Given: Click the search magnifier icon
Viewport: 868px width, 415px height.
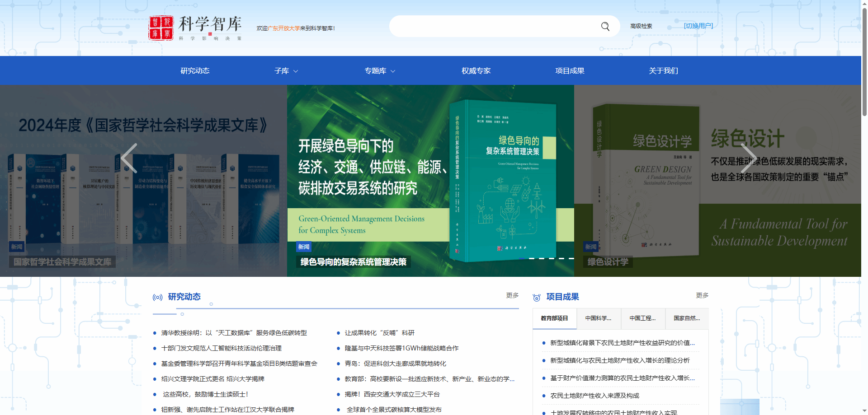Looking at the screenshot, I should pos(605,26).
